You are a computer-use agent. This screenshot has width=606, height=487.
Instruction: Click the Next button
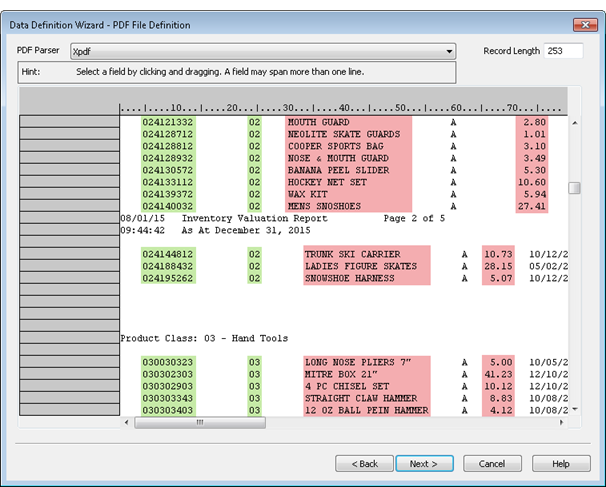tap(424, 464)
